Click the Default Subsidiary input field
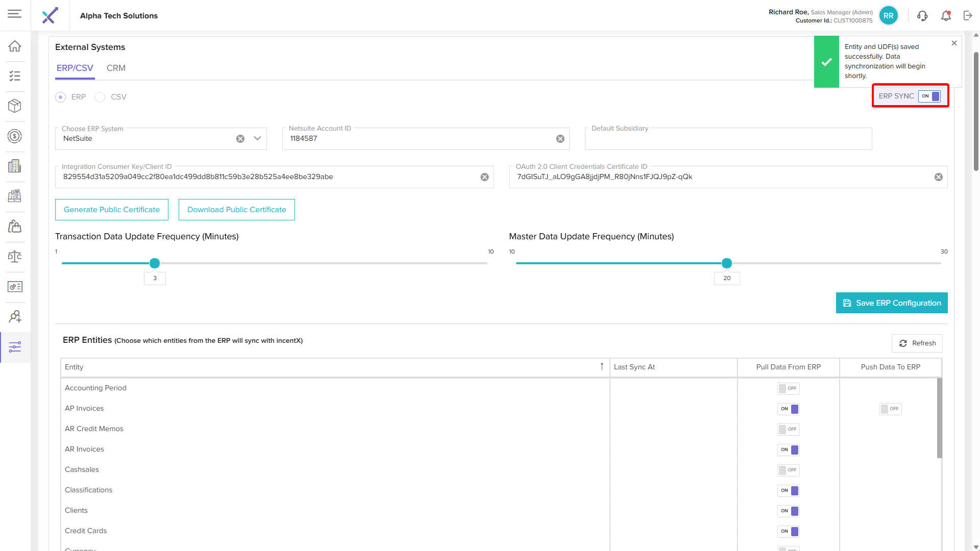 point(728,139)
